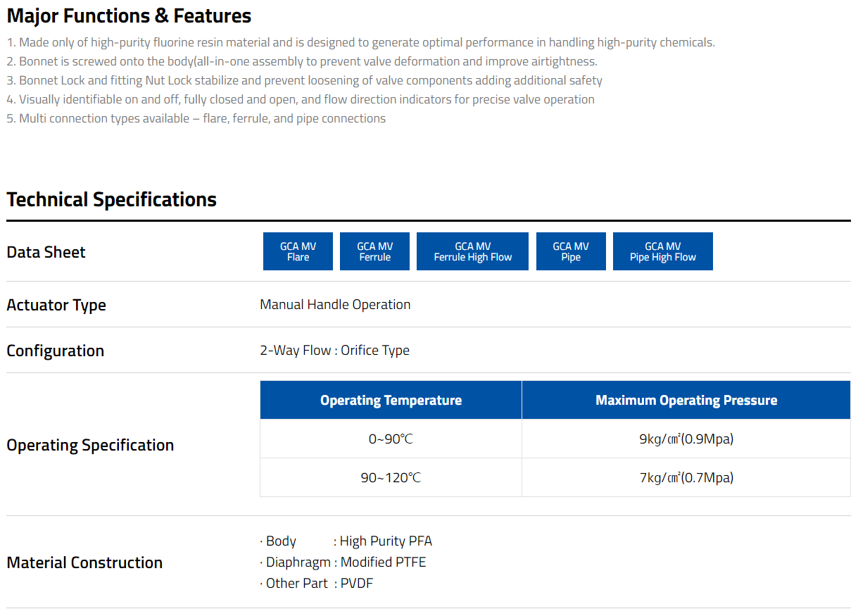This screenshot has height=616, width=858.
Task: Select the Material Construction label
Action: [x=84, y=562]
